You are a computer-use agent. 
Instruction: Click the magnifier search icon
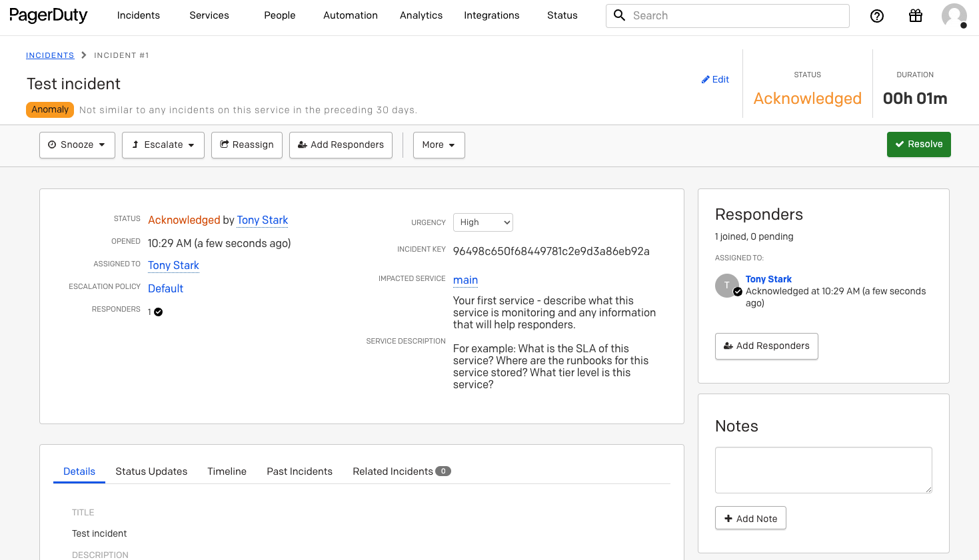pos(619,15)
